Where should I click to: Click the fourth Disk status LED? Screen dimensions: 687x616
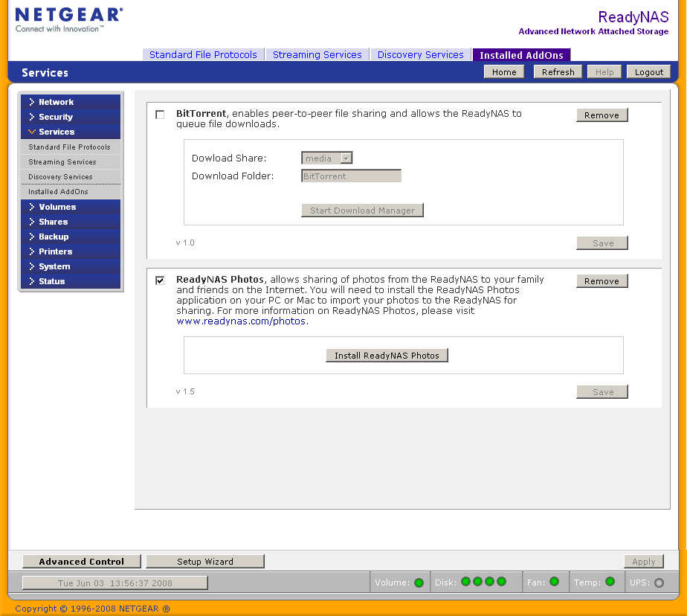coord(502,582)
